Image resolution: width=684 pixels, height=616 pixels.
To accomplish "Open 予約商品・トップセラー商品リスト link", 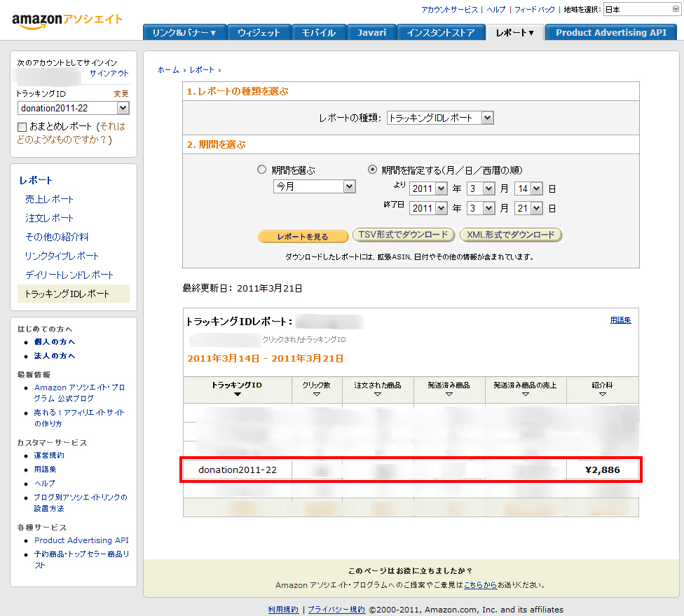I will pyautogui.click(x=82, y=560).
